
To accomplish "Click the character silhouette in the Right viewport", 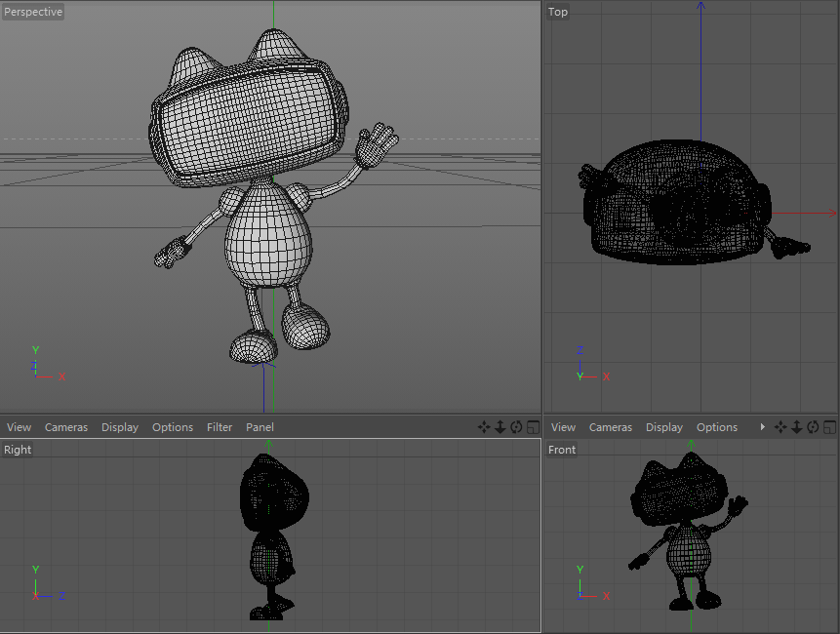I will (272, 535).
